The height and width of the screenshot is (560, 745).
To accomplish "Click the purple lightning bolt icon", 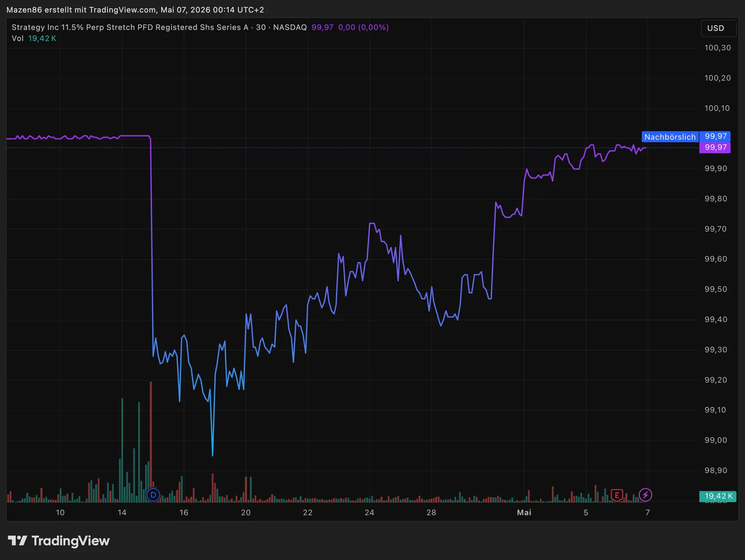I will coord(645,495).
